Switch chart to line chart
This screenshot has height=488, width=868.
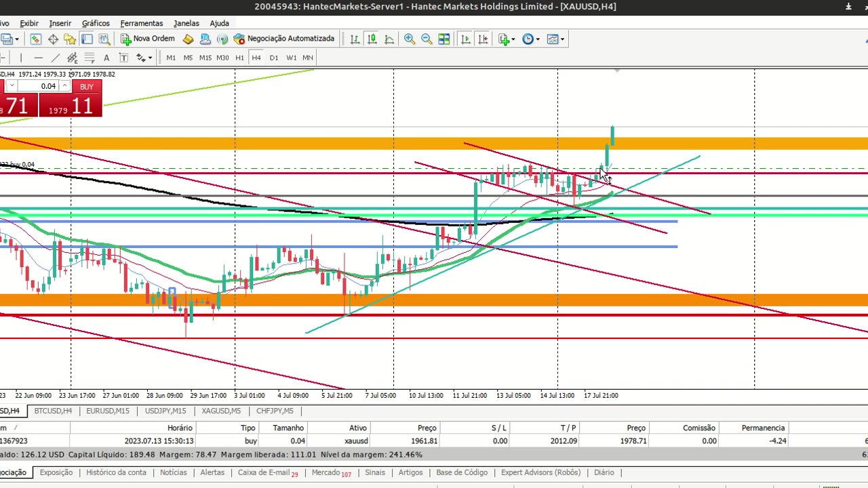389,39
